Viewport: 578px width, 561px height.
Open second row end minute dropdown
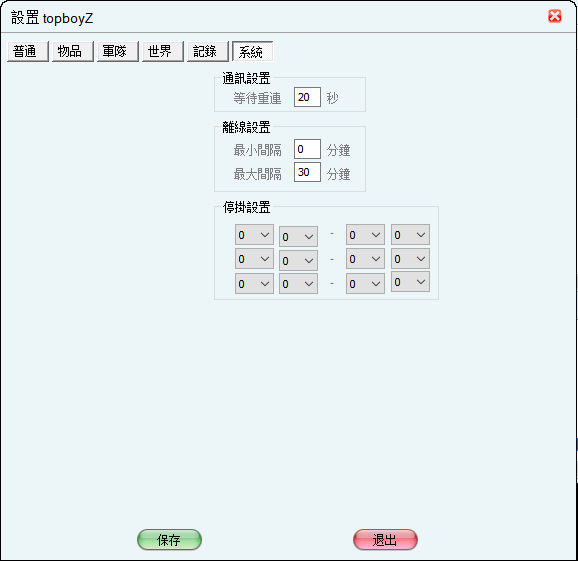pyautogui.click(x=410, y=259)
